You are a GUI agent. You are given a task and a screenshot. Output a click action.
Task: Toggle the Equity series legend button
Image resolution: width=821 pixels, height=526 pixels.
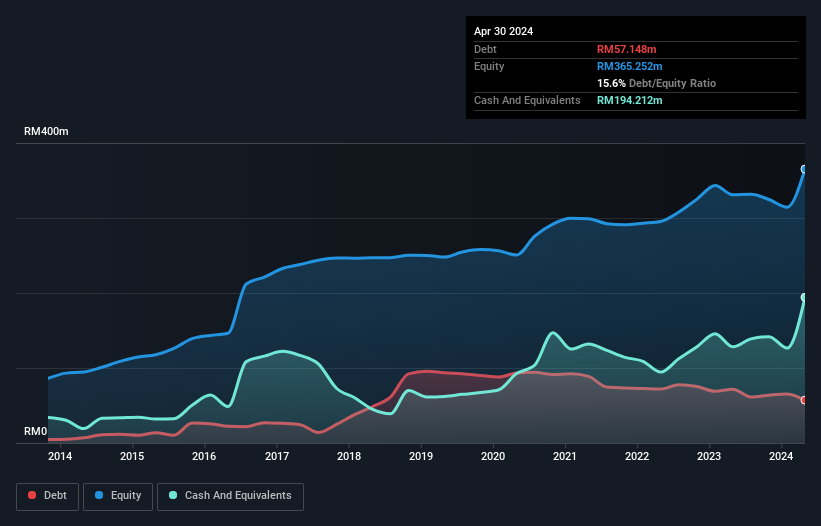pos(118,496)
